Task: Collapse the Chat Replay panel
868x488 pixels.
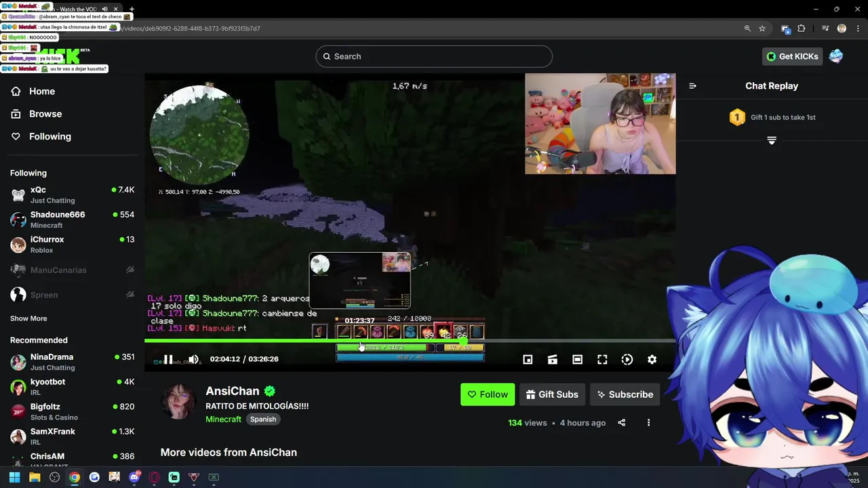Action: tap(692, 86)
